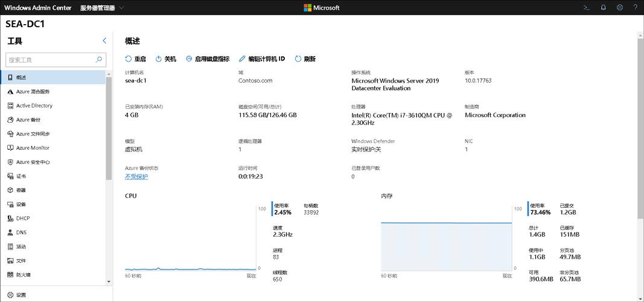Click the domain value Contoso.com
This screenshot has width=644, height=302.
pyautogui.click(x=255, y=80)
